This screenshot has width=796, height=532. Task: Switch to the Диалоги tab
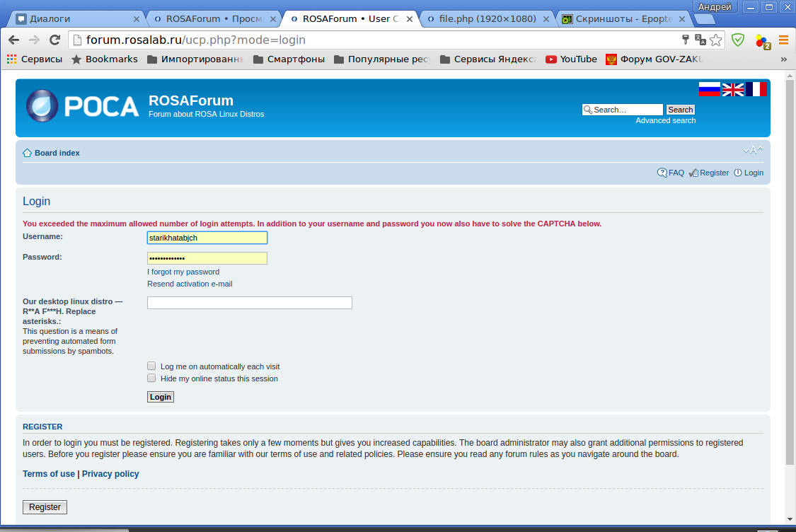coord(76,19)
